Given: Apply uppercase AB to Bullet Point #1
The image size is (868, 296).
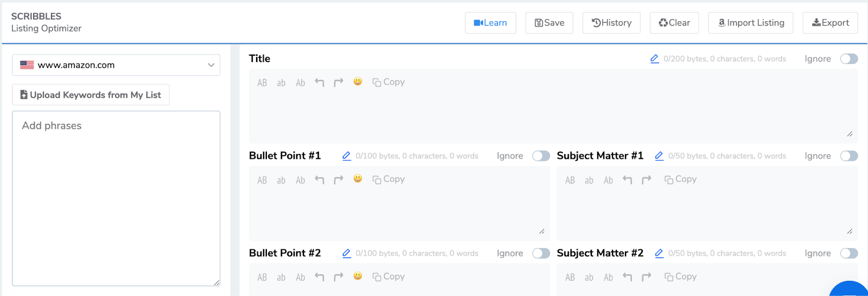Looking at the screenshot, I should pos(262,180).
